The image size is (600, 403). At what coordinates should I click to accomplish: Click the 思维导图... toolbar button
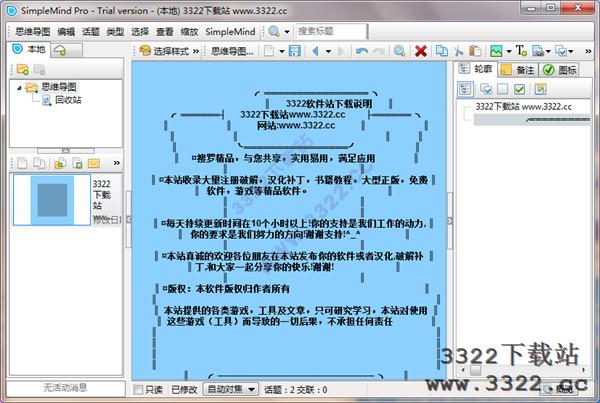point(232,51)
